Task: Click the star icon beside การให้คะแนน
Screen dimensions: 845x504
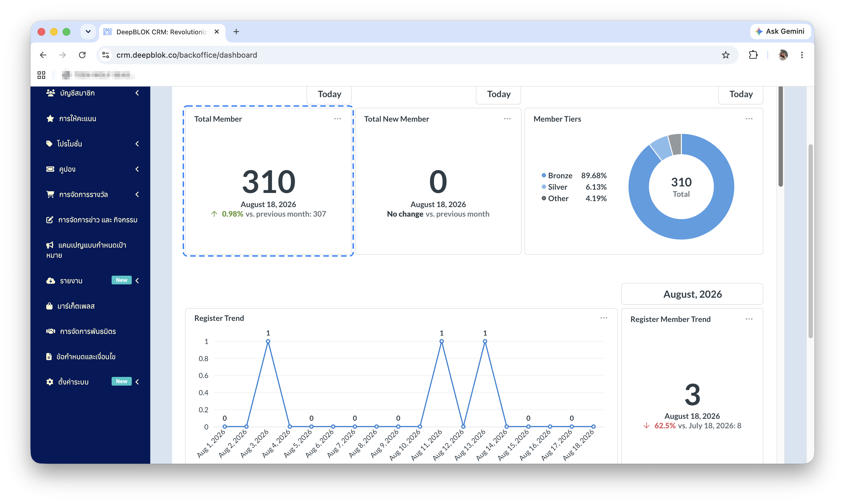Action: click(50, 119)
